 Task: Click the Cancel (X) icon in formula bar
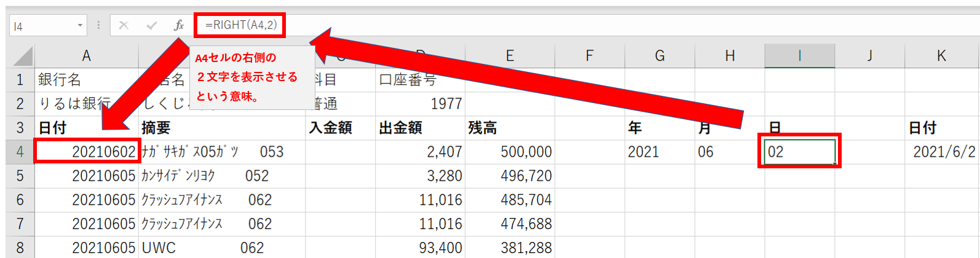[x=124, y=25]
